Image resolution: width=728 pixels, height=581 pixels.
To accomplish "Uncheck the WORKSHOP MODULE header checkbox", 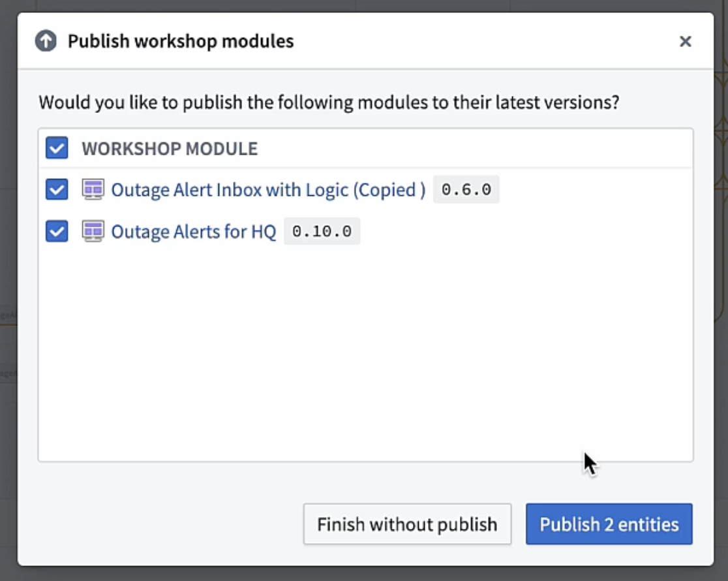I will 56,148.
